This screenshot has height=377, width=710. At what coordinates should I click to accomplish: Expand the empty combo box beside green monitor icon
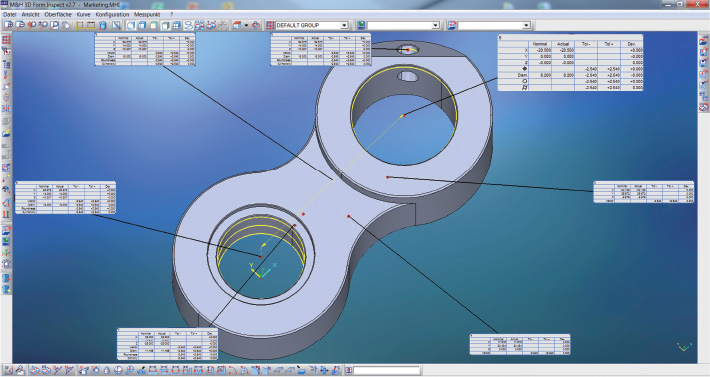(435, 25)
